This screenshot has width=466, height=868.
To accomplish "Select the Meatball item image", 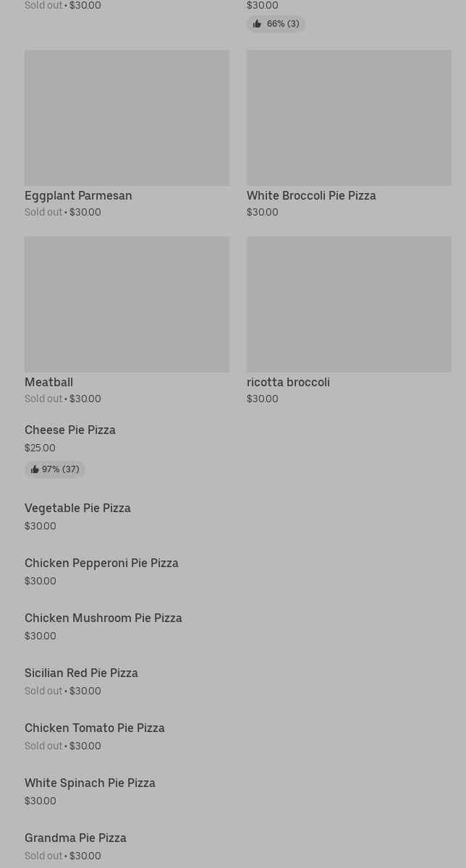I will coord(127,304).
